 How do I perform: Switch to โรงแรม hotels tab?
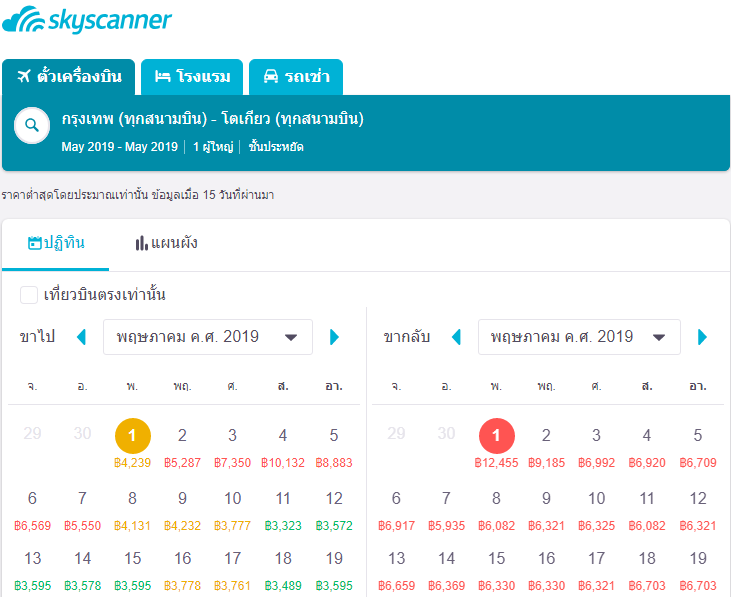pos(191,77)
